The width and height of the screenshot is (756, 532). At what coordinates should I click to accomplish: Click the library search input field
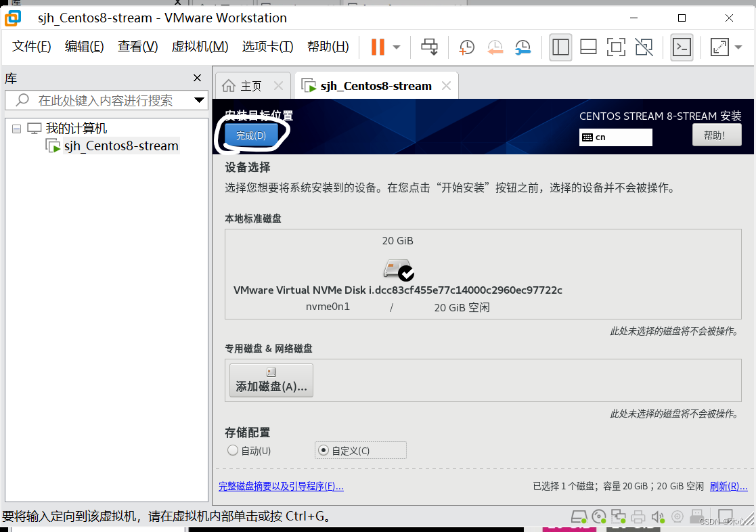point(106,100)
